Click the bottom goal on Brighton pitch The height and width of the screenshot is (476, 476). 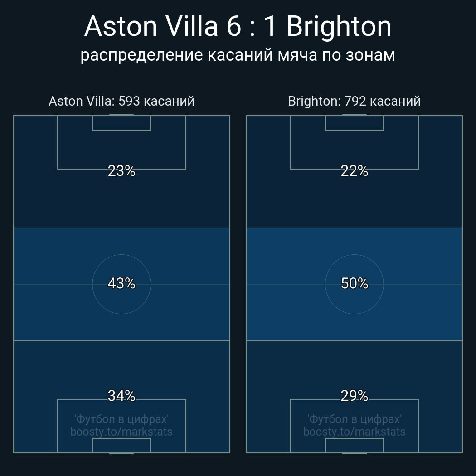(x=354, y=453)
